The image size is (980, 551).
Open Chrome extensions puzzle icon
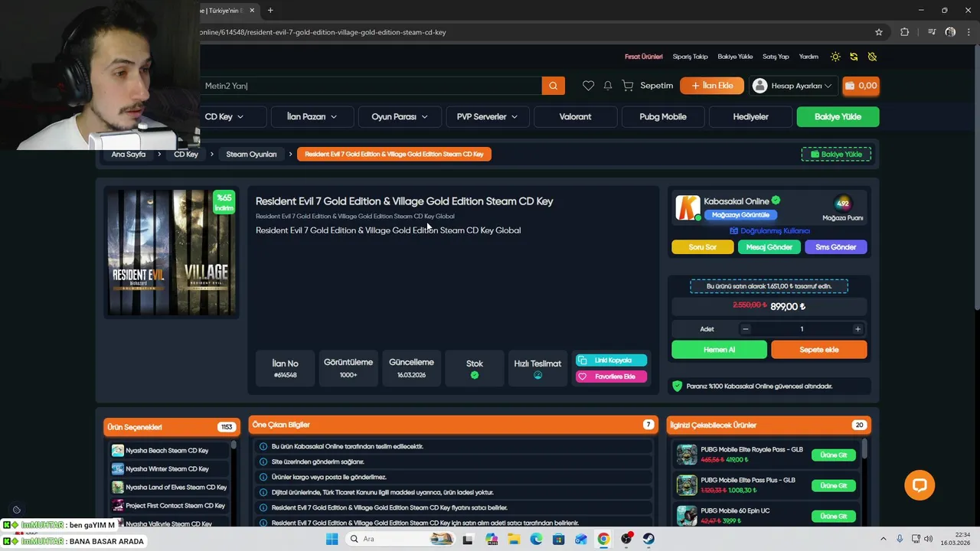(905, 32)
